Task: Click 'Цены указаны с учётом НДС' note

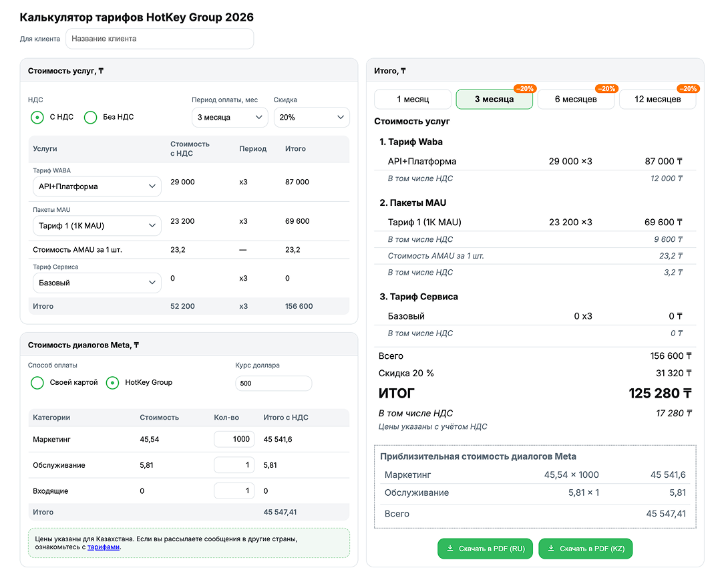Action: tap(433, 427)
